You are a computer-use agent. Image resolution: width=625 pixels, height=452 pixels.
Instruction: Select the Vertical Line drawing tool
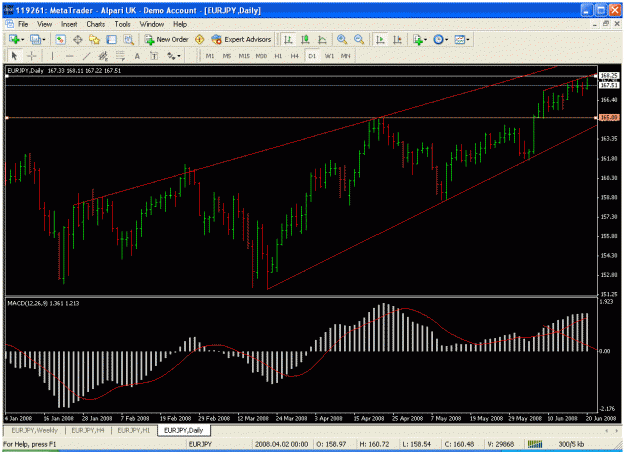(x=52, y=56)
